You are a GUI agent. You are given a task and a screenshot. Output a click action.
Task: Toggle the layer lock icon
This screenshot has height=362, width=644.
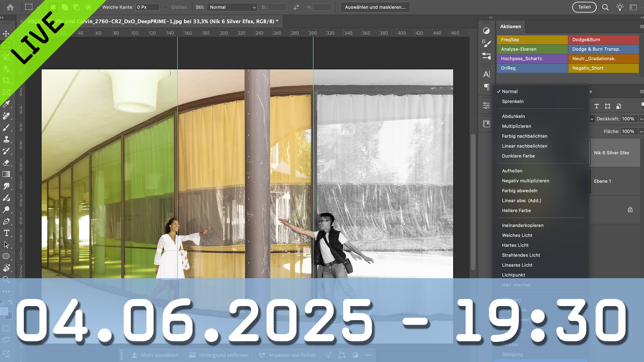pyautogui.click(x=630, y=209)
